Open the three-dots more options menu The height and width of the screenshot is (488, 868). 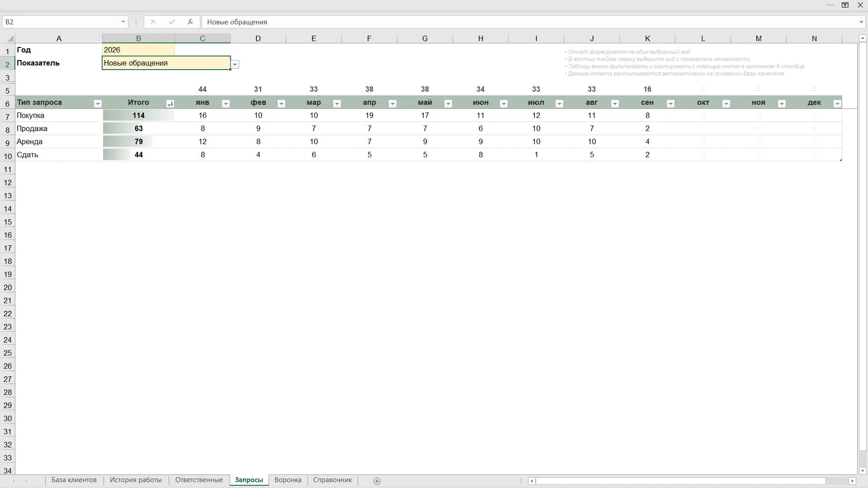click(830, 5)
